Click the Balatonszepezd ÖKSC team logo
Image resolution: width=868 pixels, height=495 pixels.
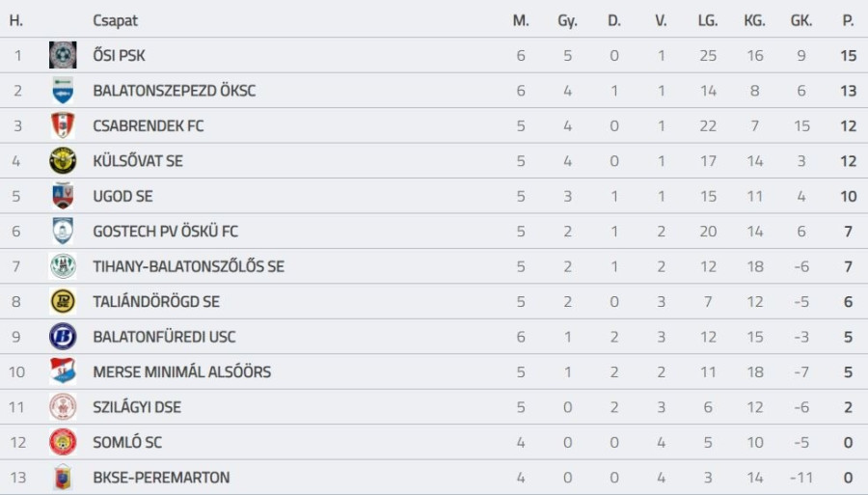(63, 91)
